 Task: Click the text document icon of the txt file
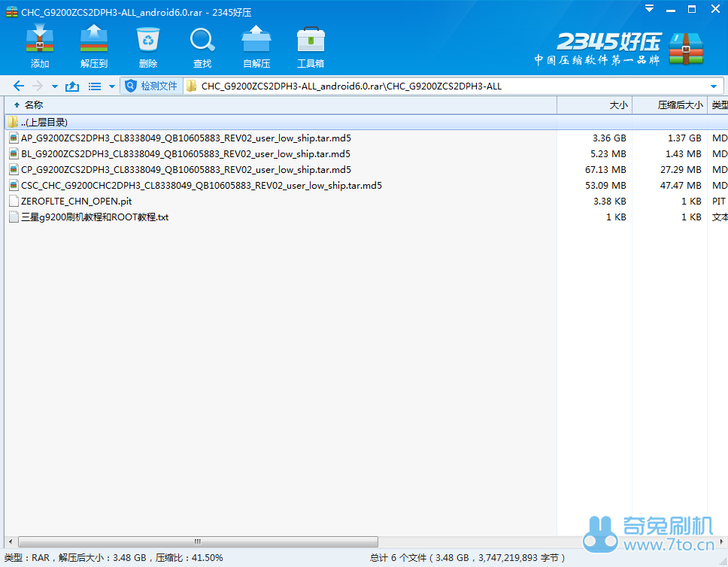click(x=14, y=217)
